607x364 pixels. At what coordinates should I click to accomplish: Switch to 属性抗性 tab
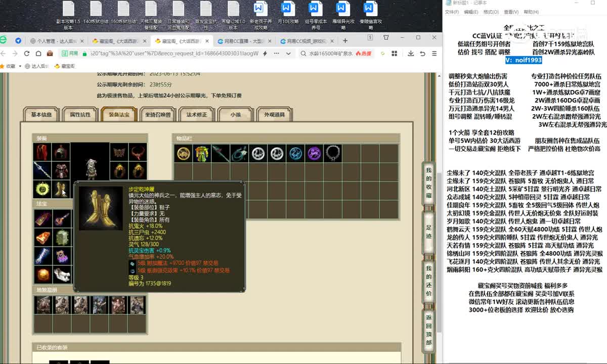pyautogui.click(x=80, y=115)
